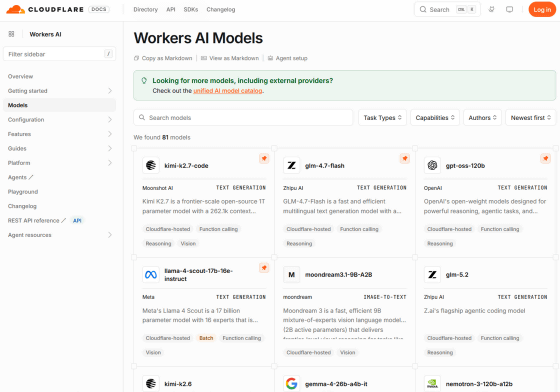560x392 pixels.
Task: Click the Moonshot logo on kimi-k2.6
Action: coord(151,384)
